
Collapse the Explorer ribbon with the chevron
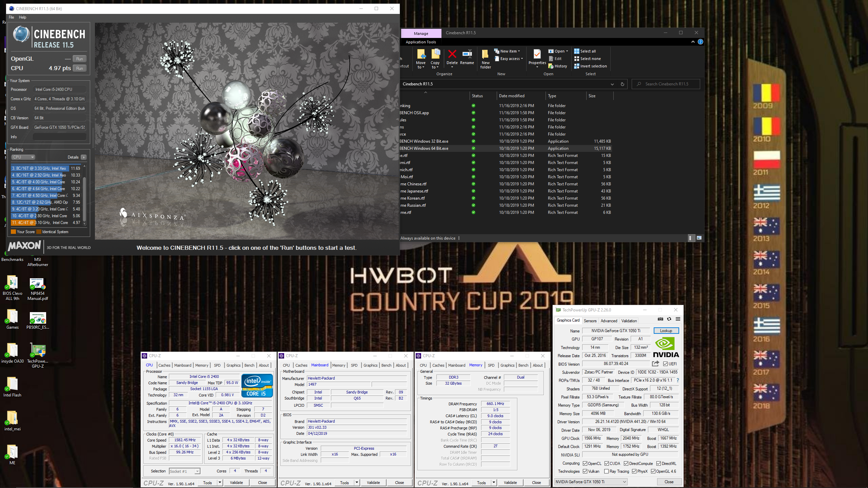click(693, 42)
